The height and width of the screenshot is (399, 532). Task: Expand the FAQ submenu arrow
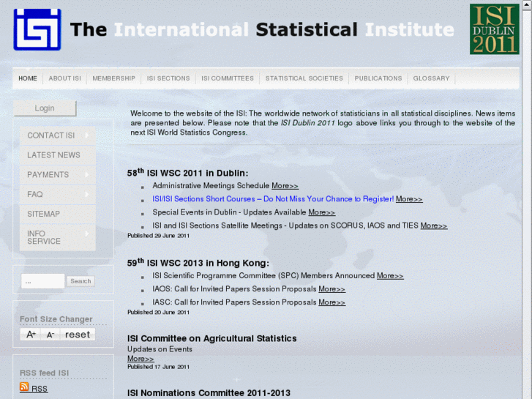click(87, 194)
